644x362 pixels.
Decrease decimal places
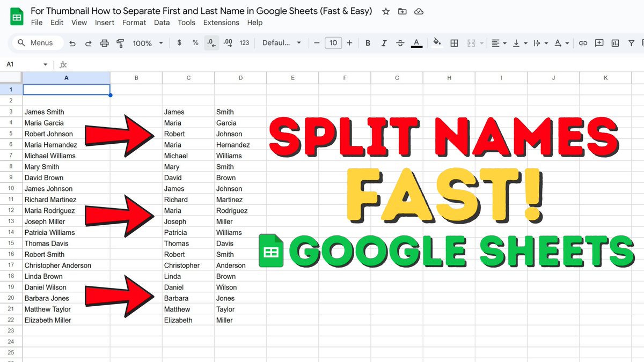click(211, 43)
